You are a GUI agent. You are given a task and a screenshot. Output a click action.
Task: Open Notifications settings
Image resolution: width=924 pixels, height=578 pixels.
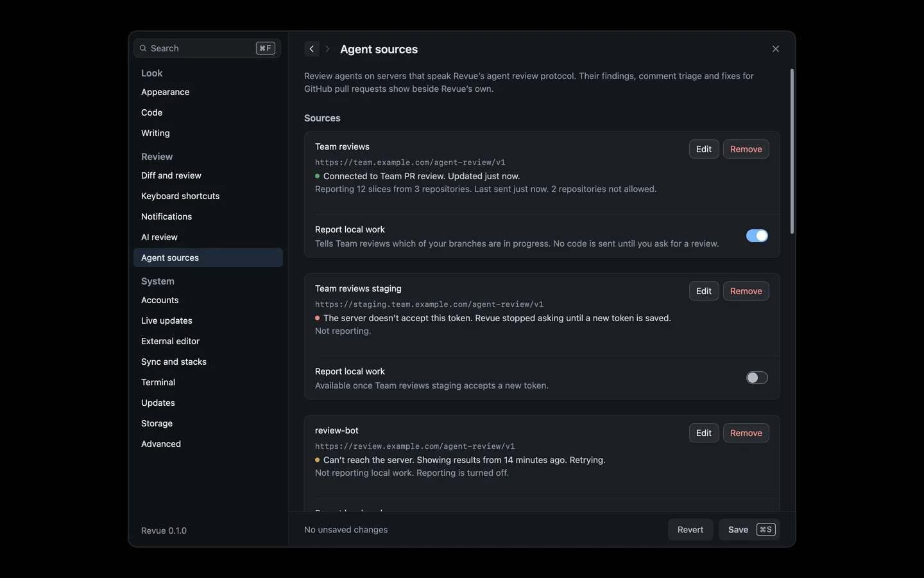[208, 216]
